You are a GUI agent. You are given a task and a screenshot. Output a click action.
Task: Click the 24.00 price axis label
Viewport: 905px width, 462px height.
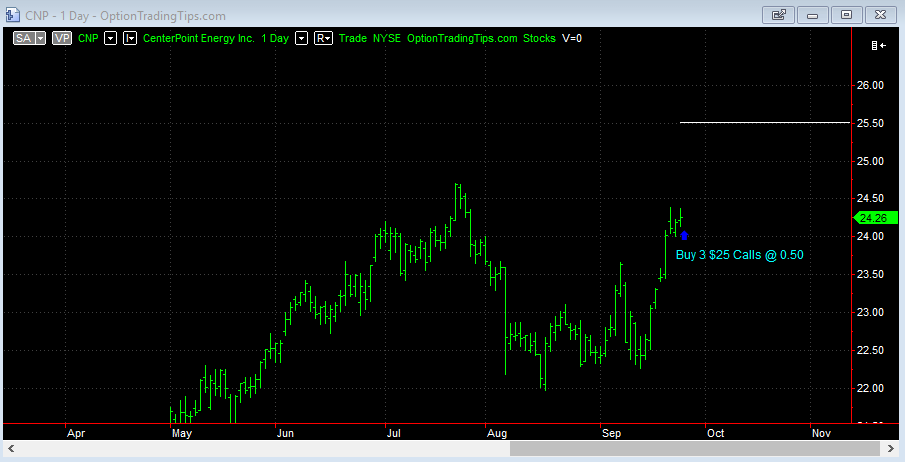tap(870, 236)
